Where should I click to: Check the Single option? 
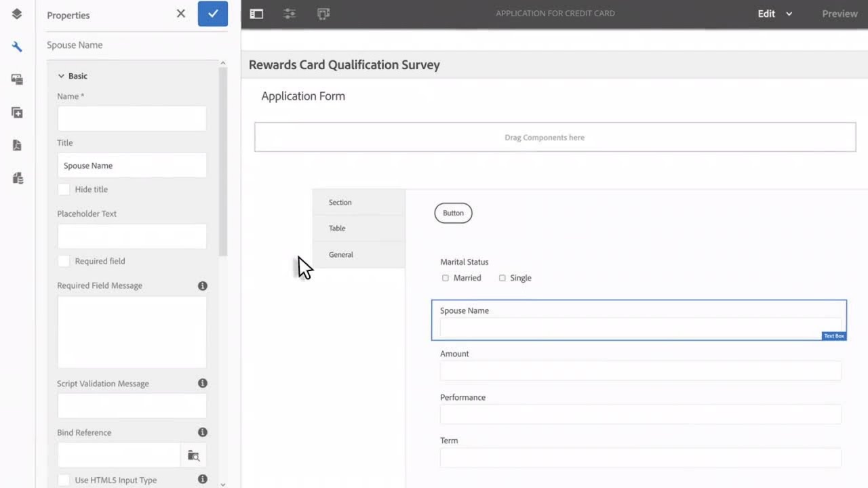[x=502, y=278]
